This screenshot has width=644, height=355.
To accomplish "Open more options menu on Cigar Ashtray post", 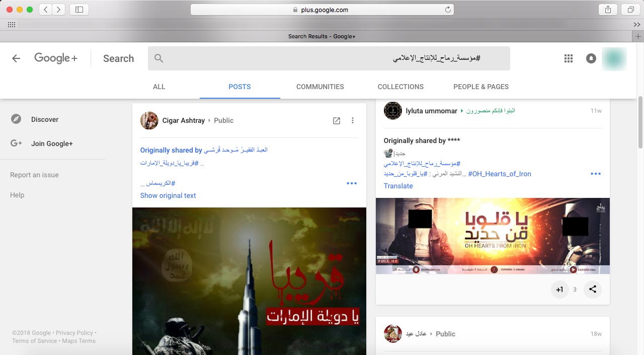I will coord(353,120).
